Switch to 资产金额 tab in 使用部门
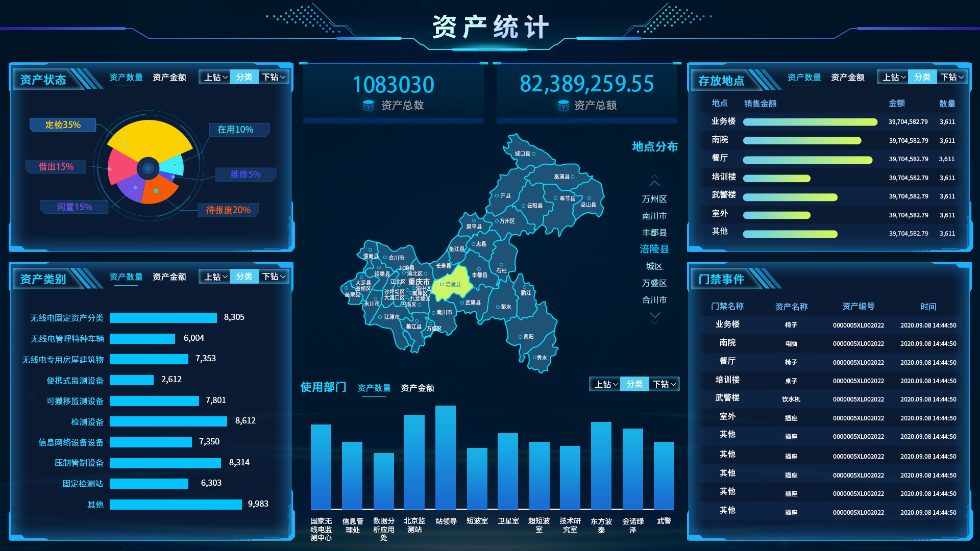The height and width of the screenshot is (551, 980). (417, 388)
